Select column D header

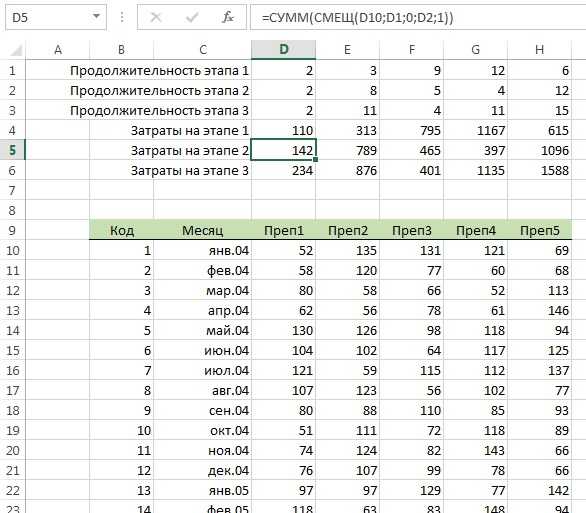(x=284, y=50)
